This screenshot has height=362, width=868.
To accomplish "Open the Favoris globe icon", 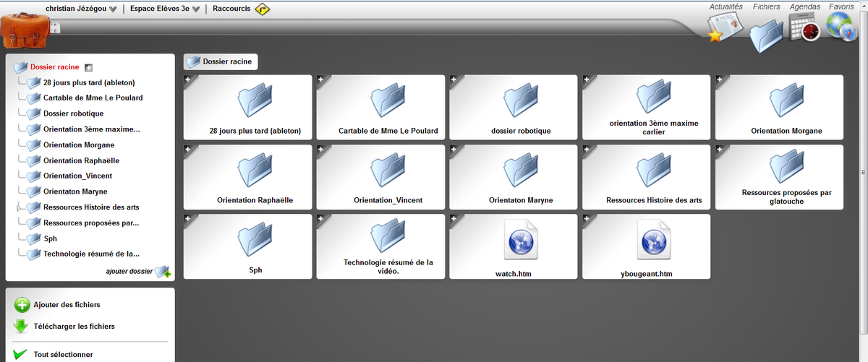I will tap(842, 27).
